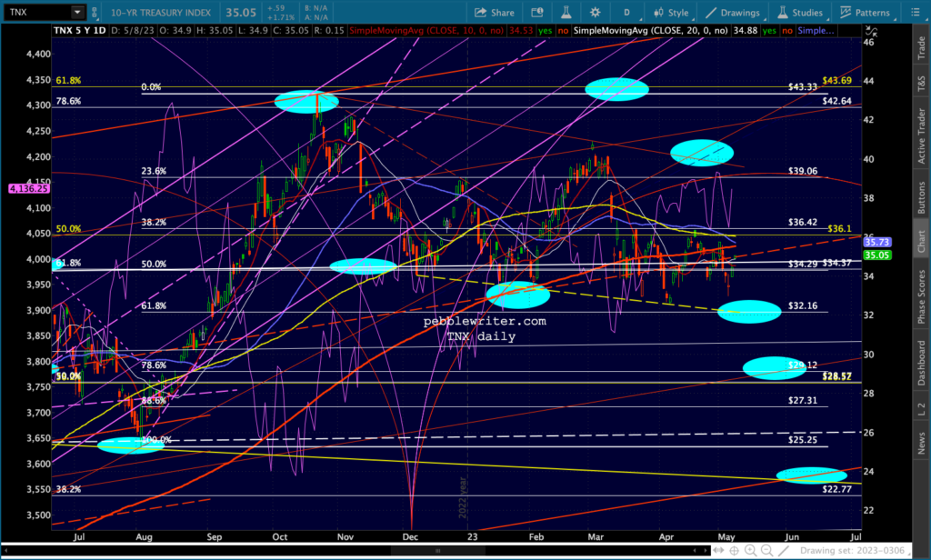
Task: Open the TNX symbol dropdown arrow
Action: click(78, 12)
